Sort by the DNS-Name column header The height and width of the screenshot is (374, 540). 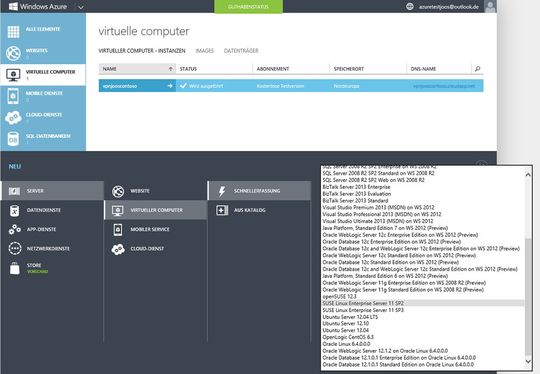coord(438,69)
